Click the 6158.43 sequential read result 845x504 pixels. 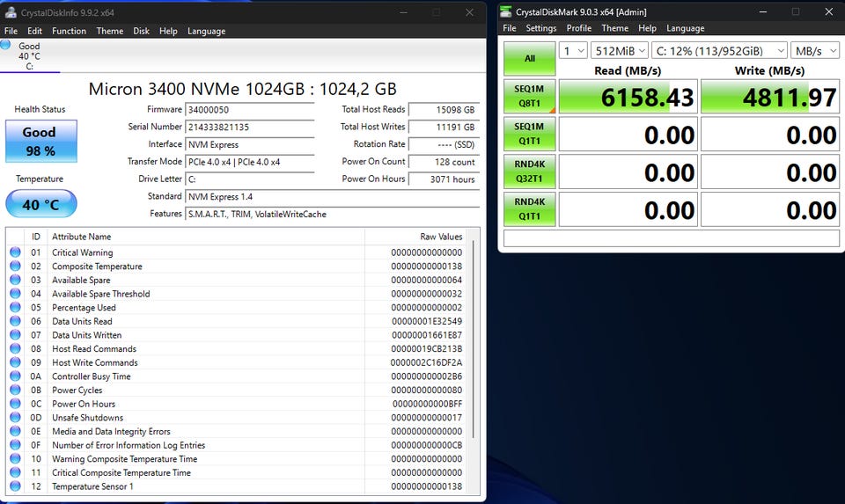pos(628,97)
